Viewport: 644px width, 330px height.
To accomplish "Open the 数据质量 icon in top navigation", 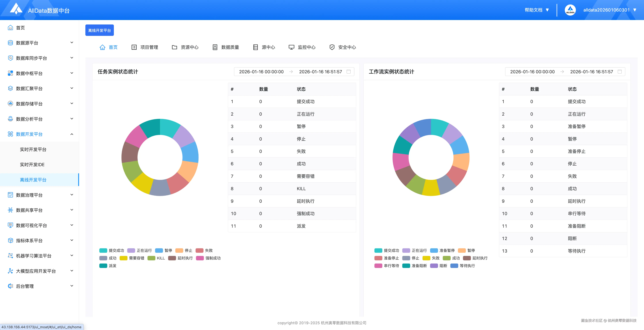I will coord(215,47).
